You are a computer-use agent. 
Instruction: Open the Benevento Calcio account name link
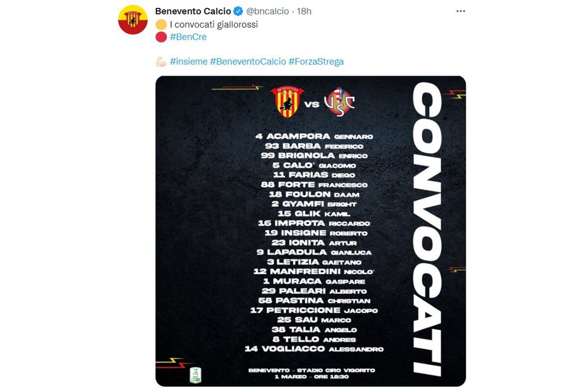click(x=193, y=11)
